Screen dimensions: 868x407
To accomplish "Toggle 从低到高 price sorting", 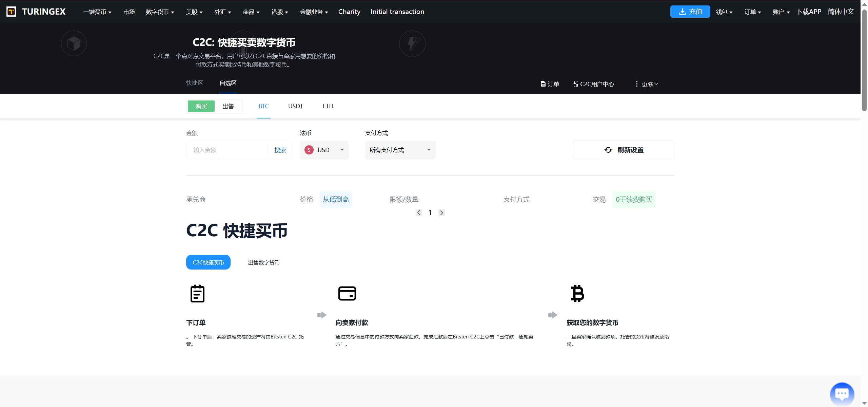I will (336, 199).
